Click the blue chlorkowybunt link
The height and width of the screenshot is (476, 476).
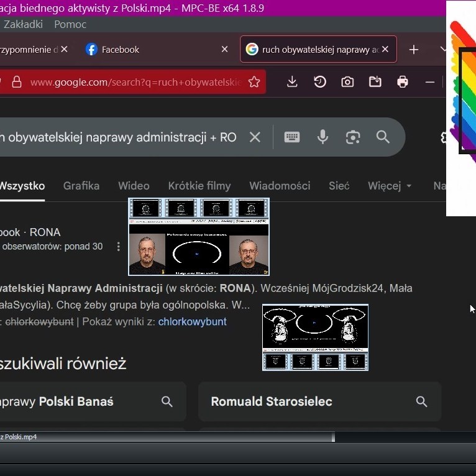192,322
